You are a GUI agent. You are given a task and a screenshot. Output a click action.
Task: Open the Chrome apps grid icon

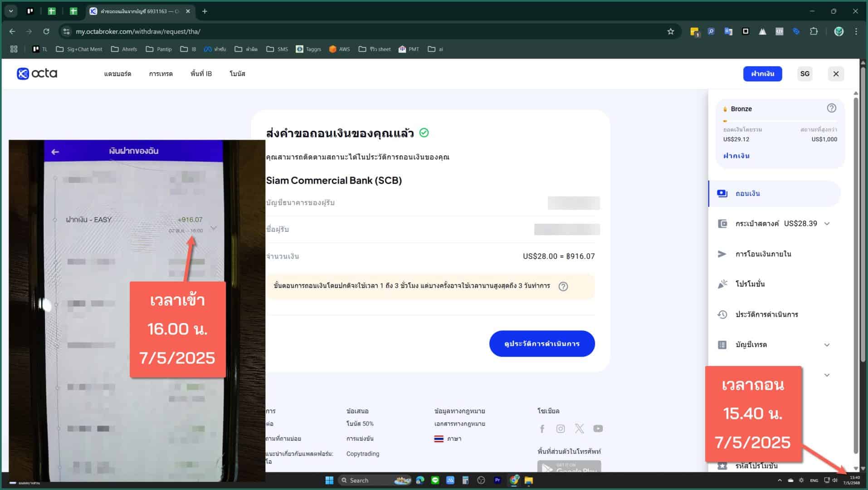pyautogui.click(x=14, y=49)
